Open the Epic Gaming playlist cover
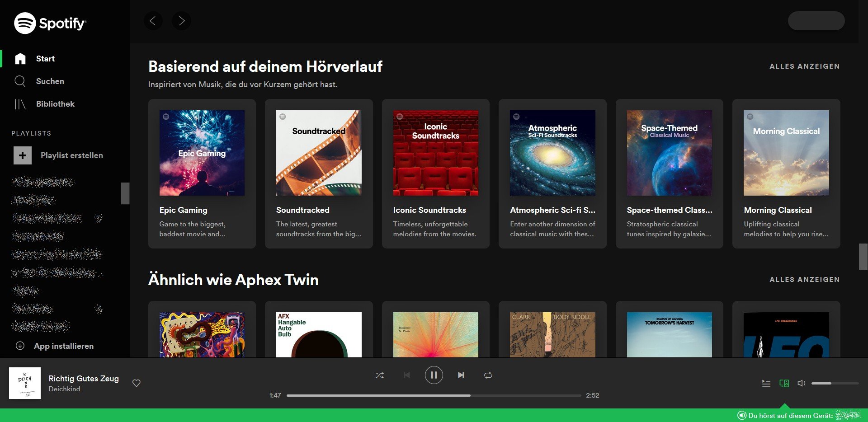This screenshot has height=422, width=868. pyautogui.click(x=202, y=153)
